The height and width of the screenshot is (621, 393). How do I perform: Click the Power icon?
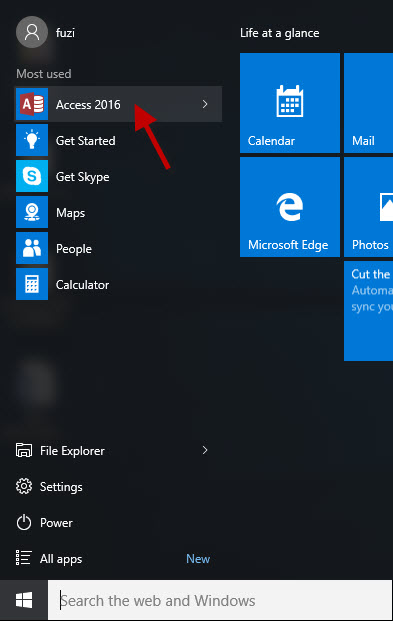coord(24,522)
